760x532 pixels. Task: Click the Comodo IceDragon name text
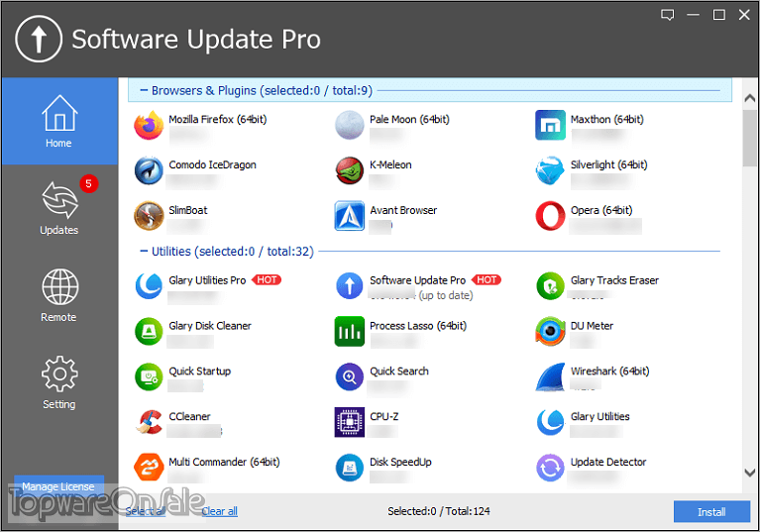(212, 164)
